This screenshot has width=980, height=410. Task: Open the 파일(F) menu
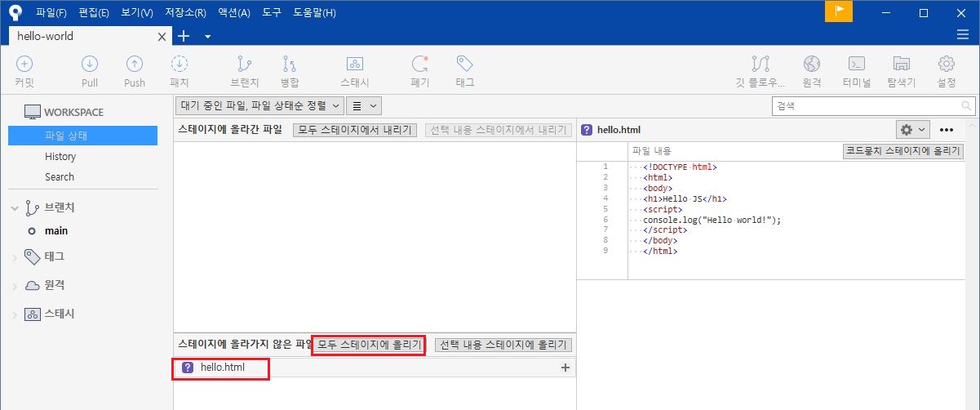[x=51, y=13]
